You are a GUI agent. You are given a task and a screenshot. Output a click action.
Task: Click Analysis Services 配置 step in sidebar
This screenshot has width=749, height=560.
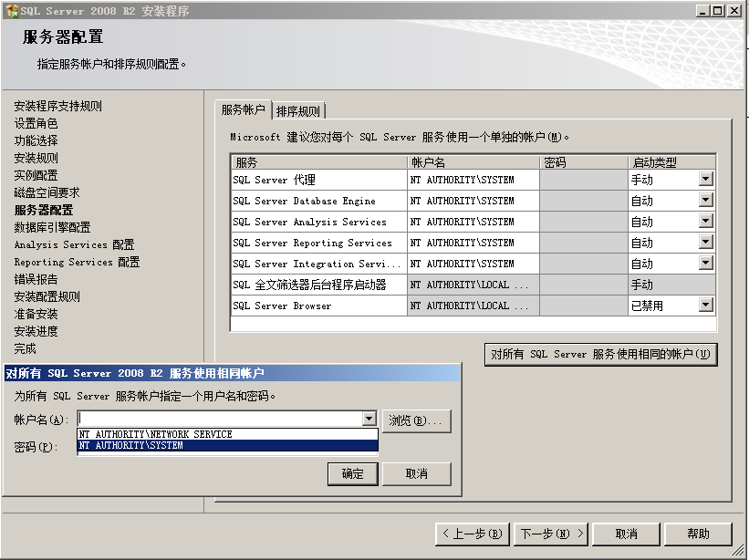(74, 244)
